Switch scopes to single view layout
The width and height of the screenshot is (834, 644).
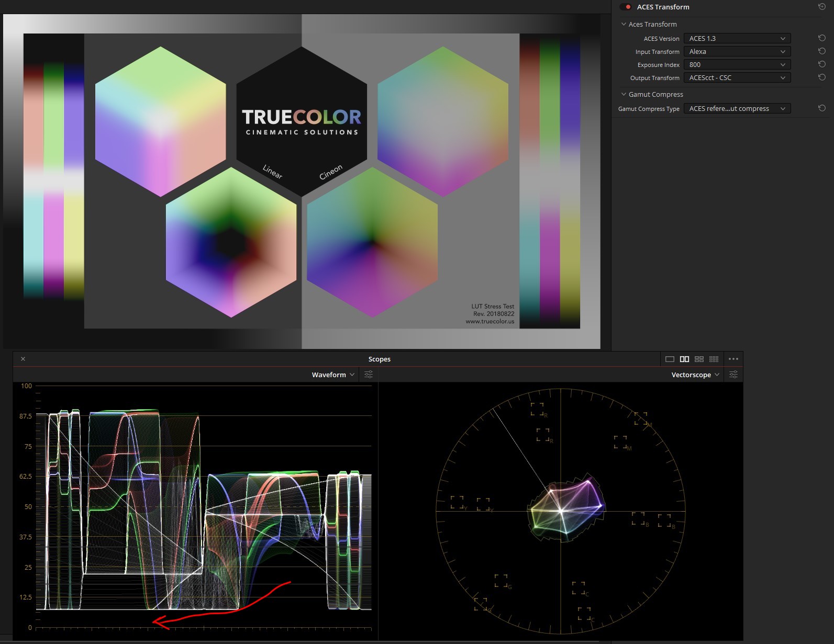click(x=670, y=359)
